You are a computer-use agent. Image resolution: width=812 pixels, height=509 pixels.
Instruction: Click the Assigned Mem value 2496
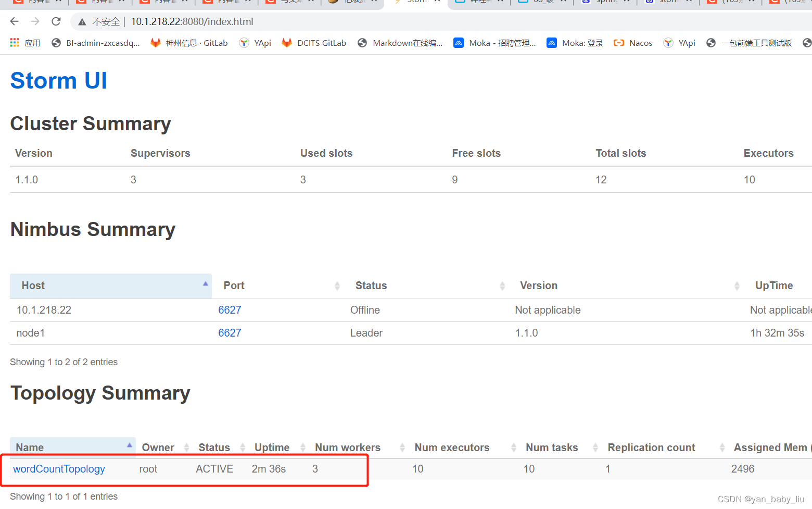pyautogui.click(x=743, y=469)
